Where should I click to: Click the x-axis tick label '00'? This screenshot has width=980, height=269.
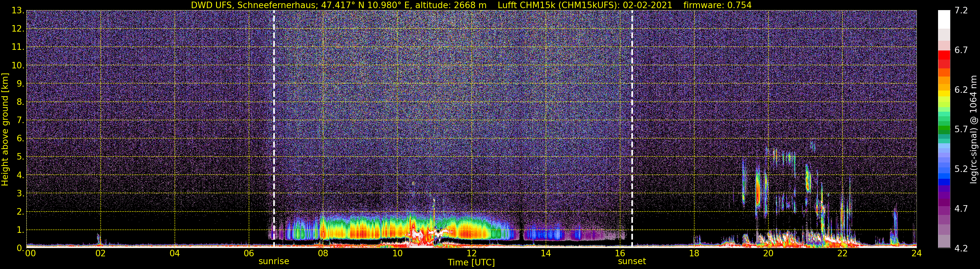click(30, 253)
